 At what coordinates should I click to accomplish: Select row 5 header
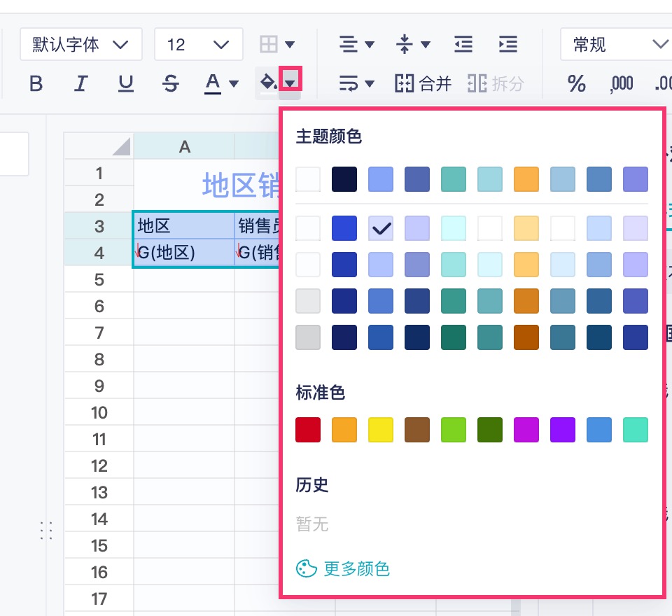99,279
